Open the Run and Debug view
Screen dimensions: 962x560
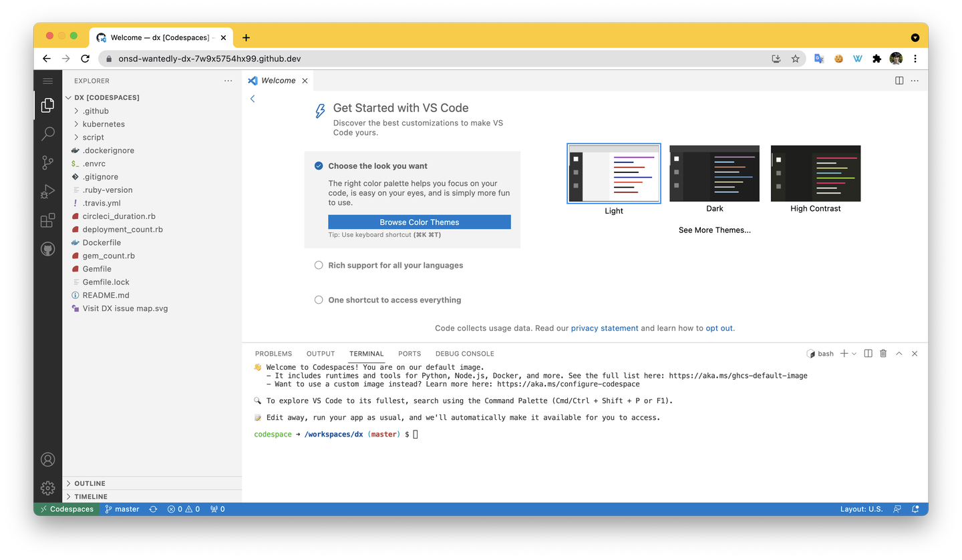47,192
